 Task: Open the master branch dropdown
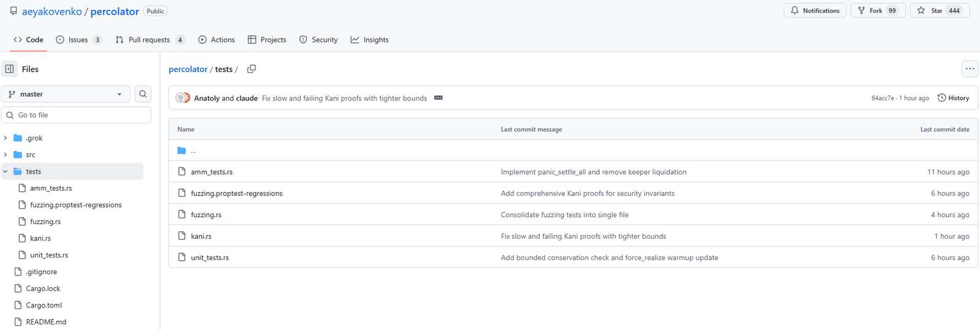pyautogui.click(x=66, y=94)
